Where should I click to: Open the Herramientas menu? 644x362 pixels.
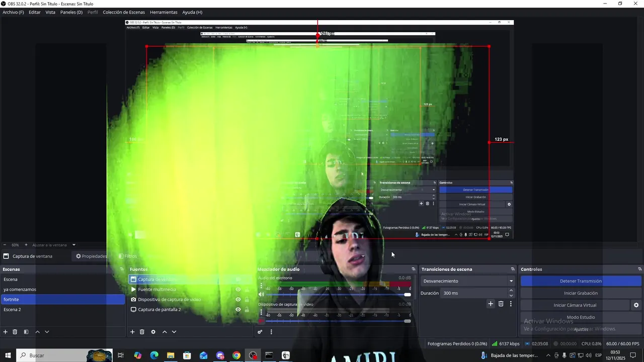click(164, 12)
